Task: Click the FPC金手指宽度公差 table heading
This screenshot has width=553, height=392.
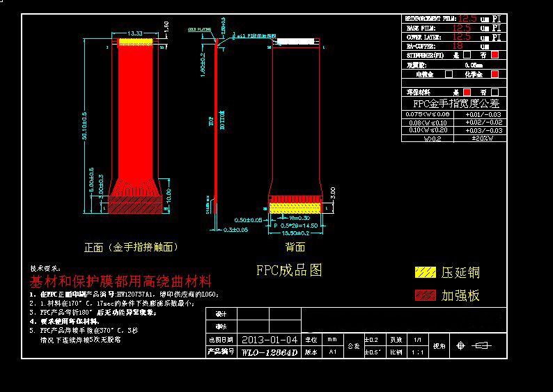Action: point(456,104)
